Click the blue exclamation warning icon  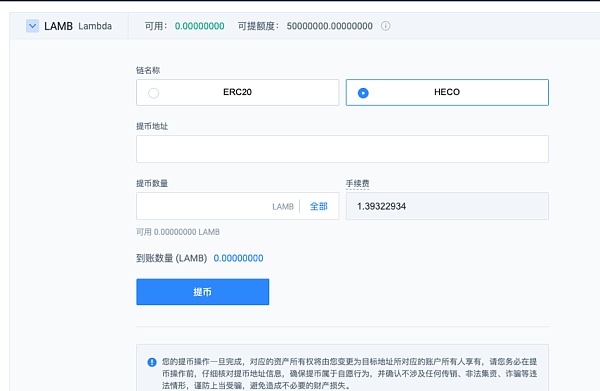pos(152,362)
